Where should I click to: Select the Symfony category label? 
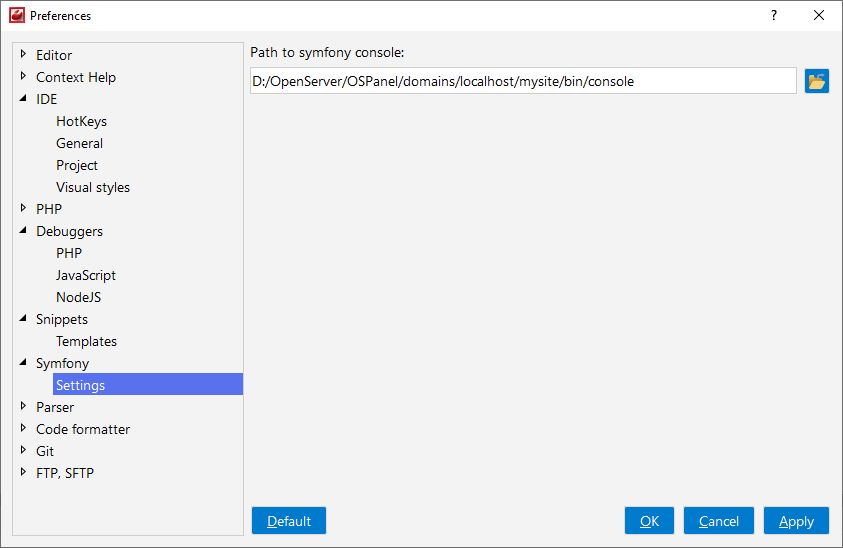tap(62, 364)
